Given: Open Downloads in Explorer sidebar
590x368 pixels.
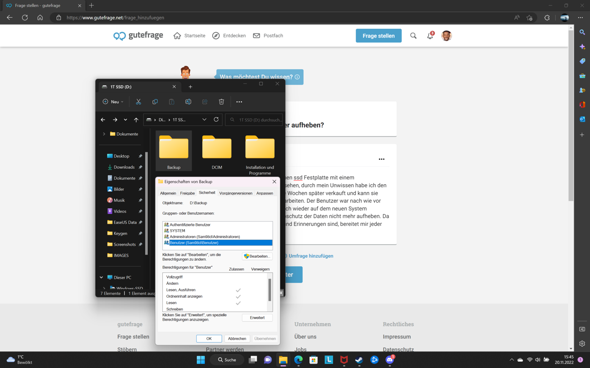Looking at the screenshot, I should 124,167.
